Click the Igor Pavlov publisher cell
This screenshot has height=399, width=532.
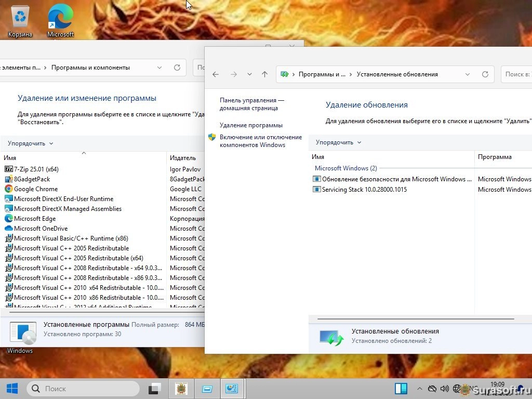185,169
